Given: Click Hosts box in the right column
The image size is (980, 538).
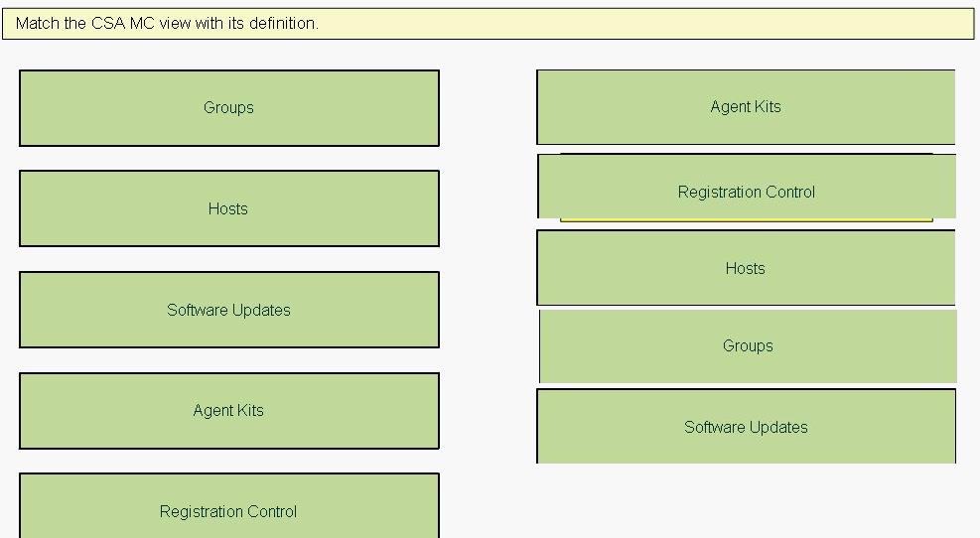Looking at the screenshot, I should 746,268.
